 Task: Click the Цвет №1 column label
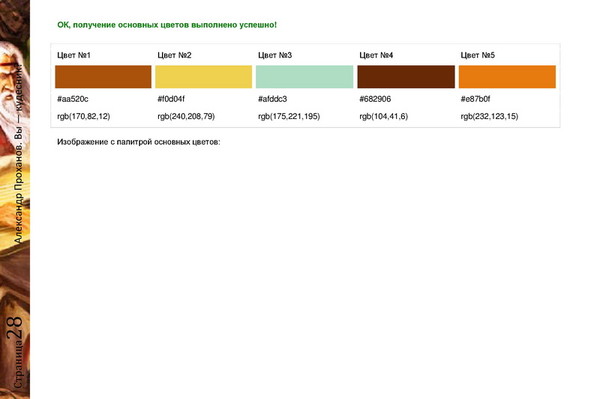(x=74, y=55)
